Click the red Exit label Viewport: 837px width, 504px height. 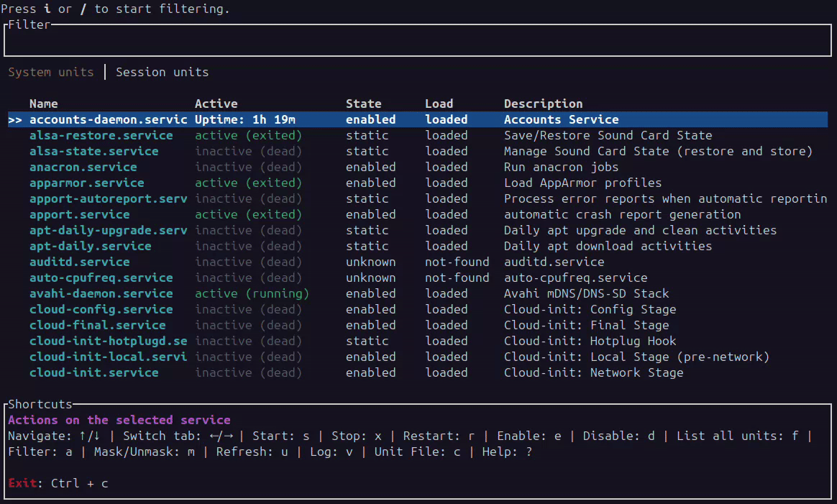tap(22, 483)
